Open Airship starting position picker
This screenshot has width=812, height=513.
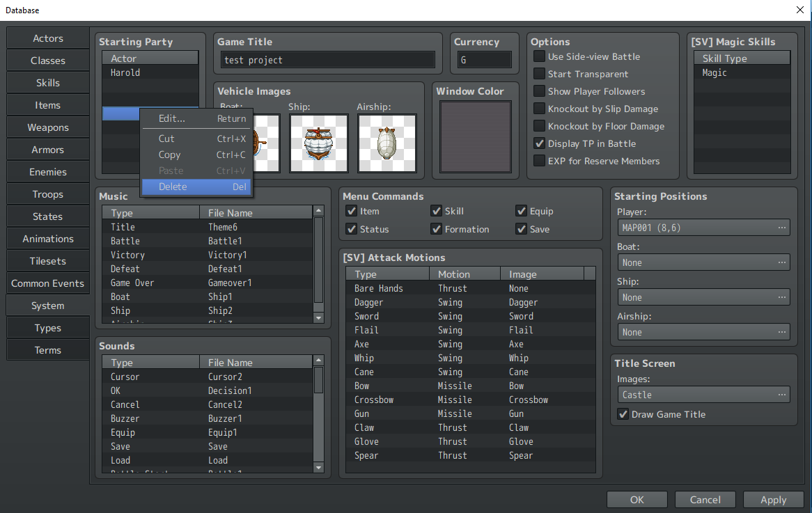pyautogui.click(x=703, y=332)
